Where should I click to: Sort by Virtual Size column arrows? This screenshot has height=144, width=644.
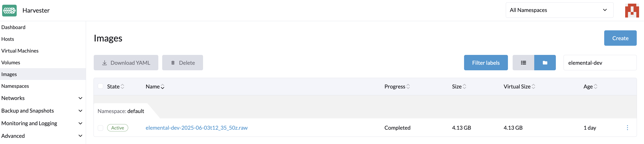(533, 87)
